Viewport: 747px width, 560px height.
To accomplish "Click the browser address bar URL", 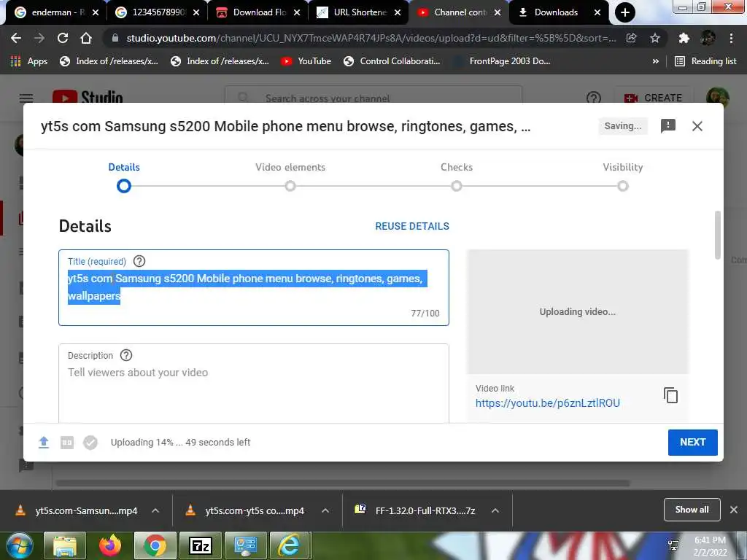I will [371, 38].
